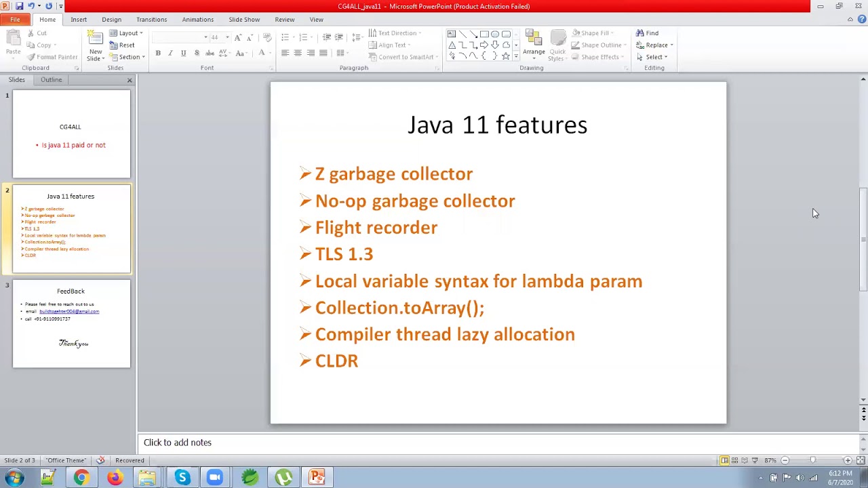
Task: Close the slides pane
Action: (x=130, y=80)
